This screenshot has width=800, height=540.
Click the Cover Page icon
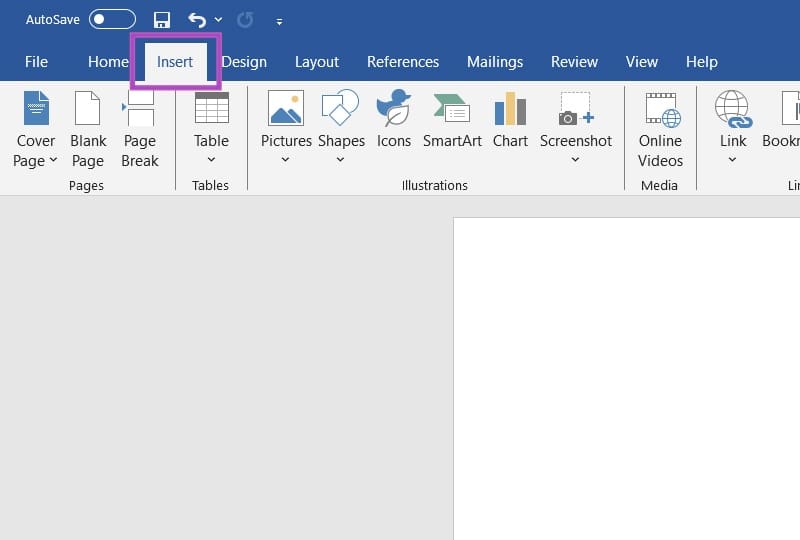[x=36, y=109]
